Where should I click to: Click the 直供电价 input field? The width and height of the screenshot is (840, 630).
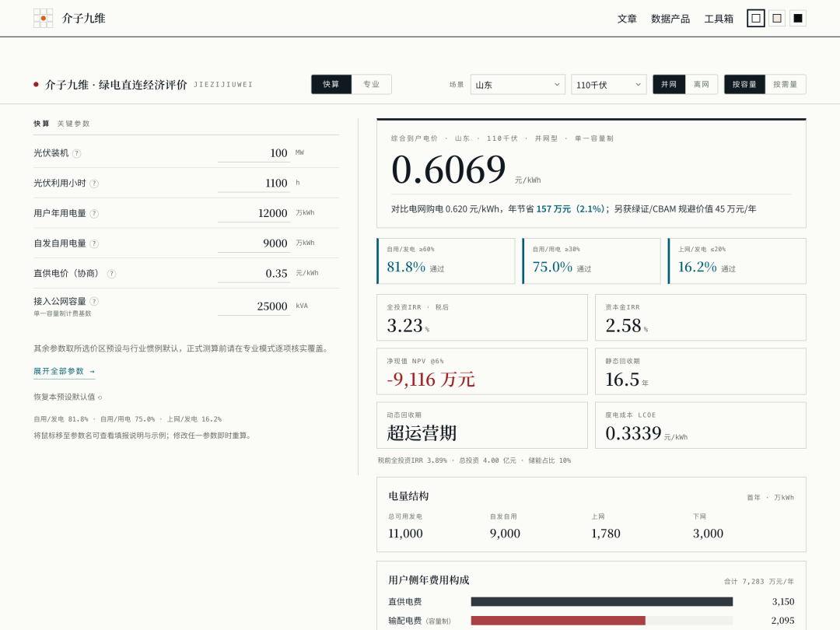click(254, 273)
